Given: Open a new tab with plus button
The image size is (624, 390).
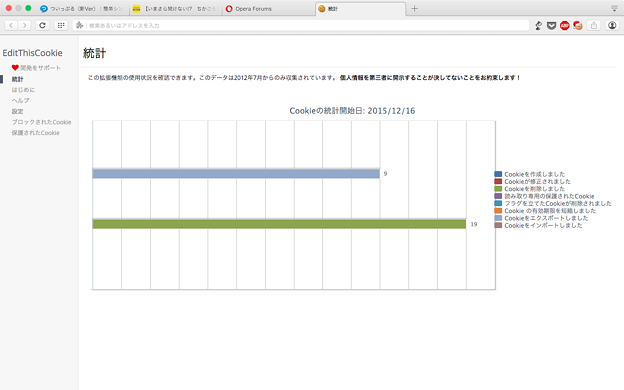Looking at the screenshot, I should coord(414,8).
